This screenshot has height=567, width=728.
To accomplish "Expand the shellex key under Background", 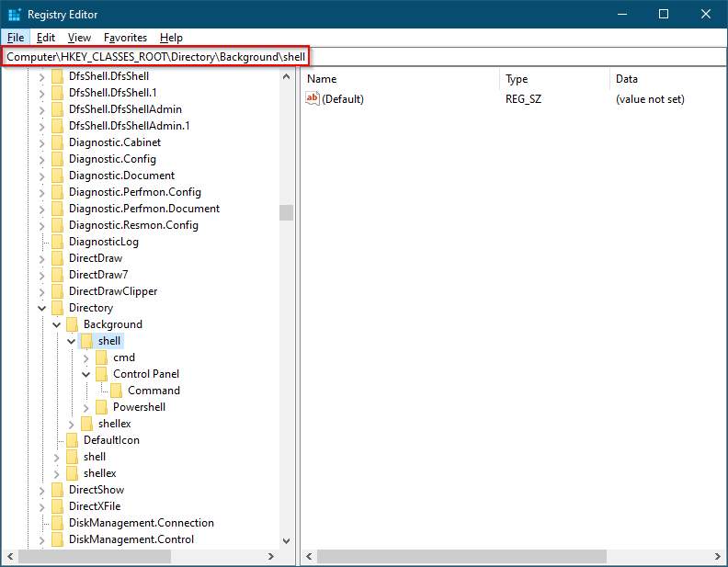I will (x=71, y=425).
